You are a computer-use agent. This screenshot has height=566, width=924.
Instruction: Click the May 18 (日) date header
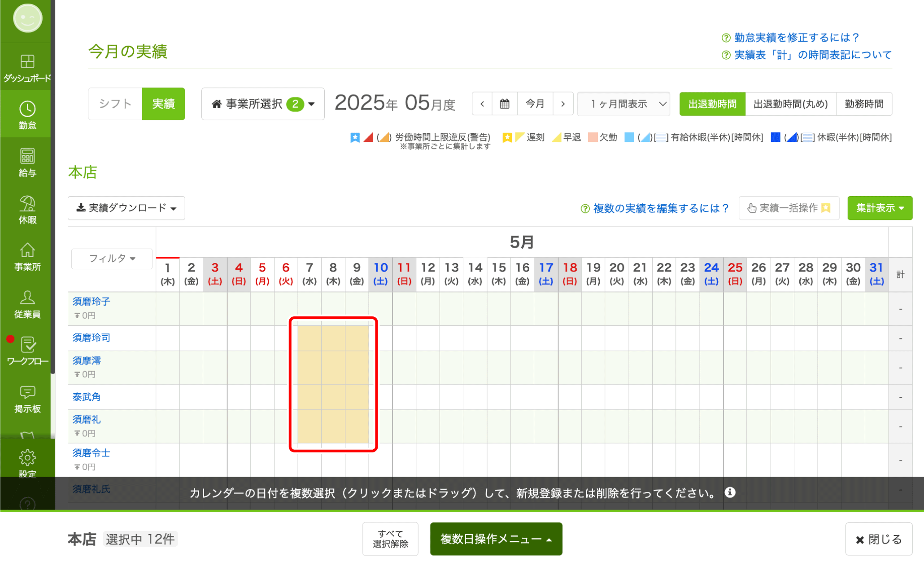(570, 275)
